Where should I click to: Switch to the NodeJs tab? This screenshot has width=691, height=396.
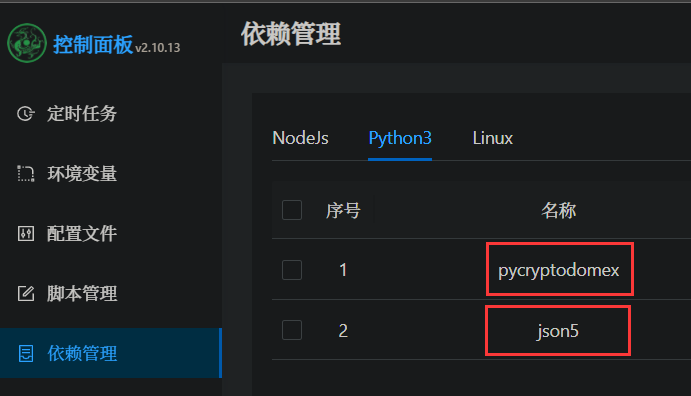pyautogui.click(x=301, y=138)
